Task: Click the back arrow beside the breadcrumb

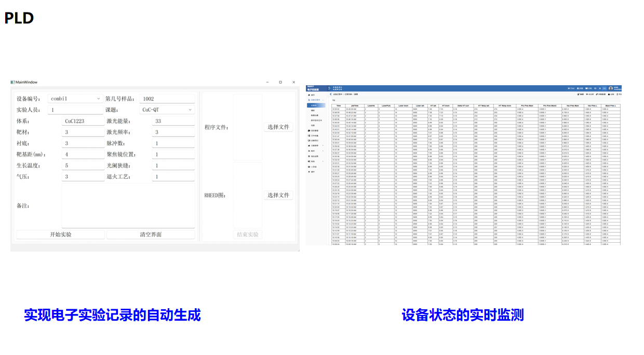Action: (x=330, y=94)
